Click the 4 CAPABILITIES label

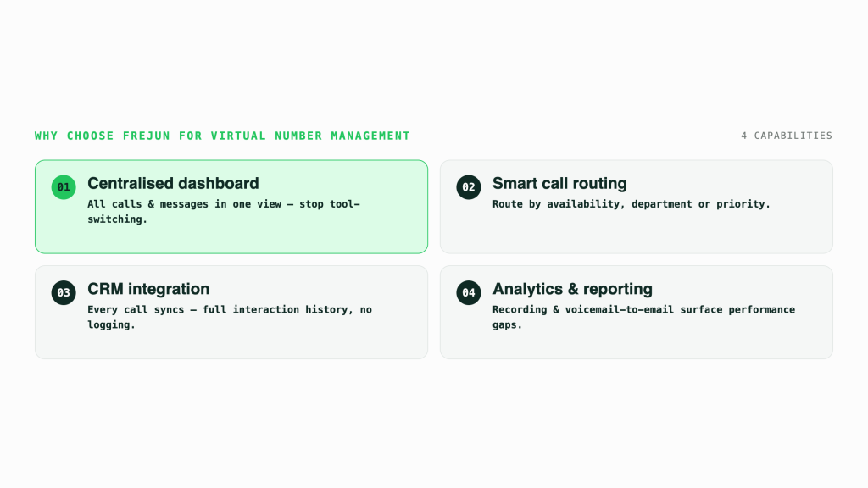point(787,136)
